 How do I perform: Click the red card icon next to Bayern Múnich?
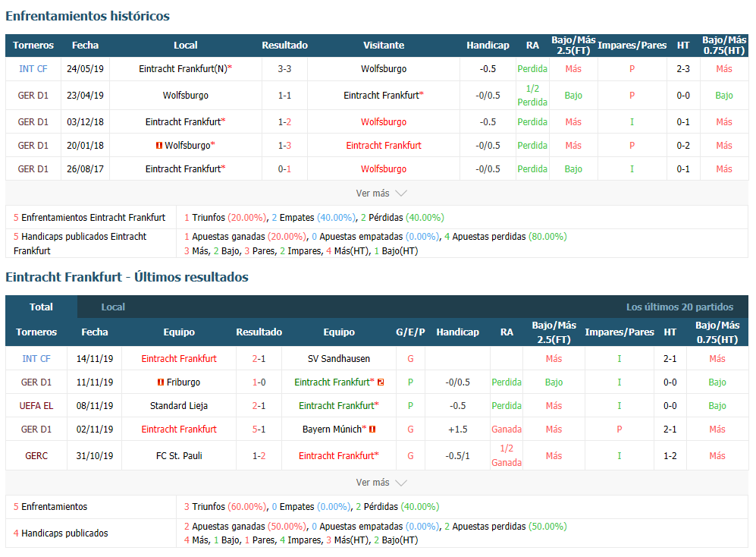372,429
